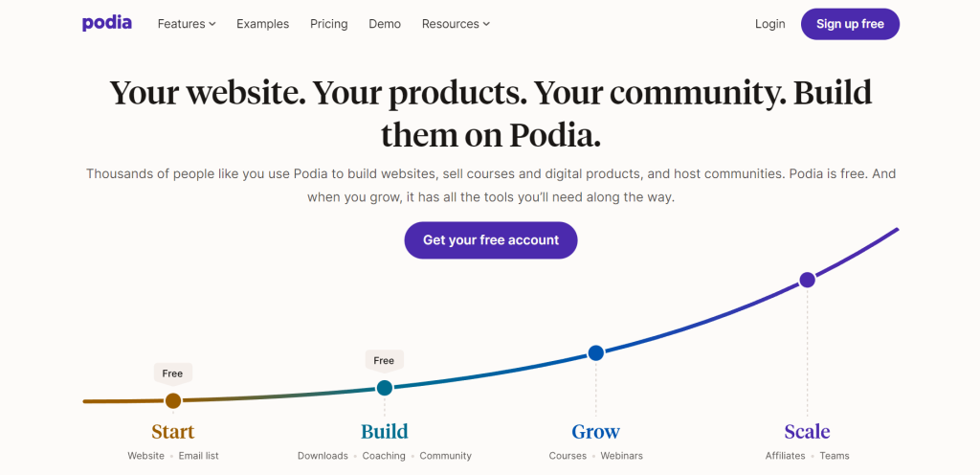Select the brown Start dot on curve
Image resolution: width=980 pixels, height=475 pixels.
point(173,400)
